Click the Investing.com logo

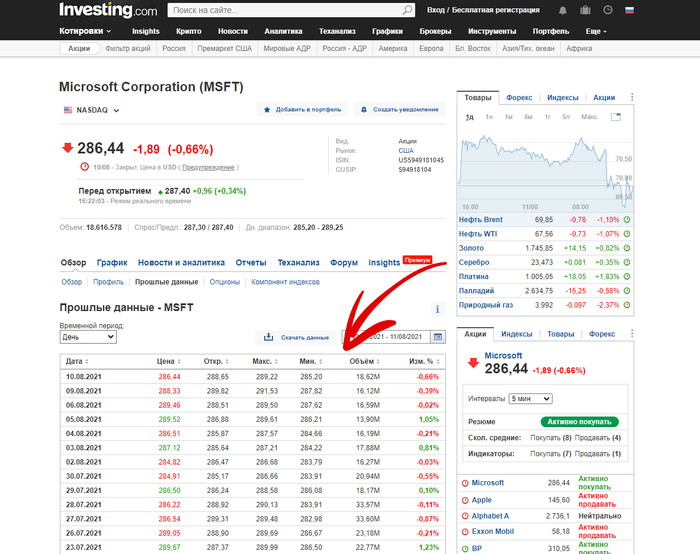click(108, 10)
